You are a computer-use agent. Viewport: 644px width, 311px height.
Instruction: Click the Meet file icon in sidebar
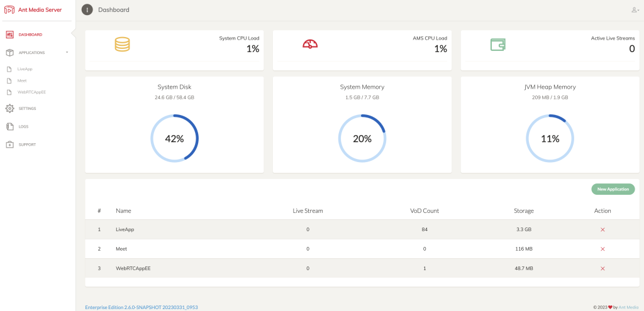[x=9, y=81]
